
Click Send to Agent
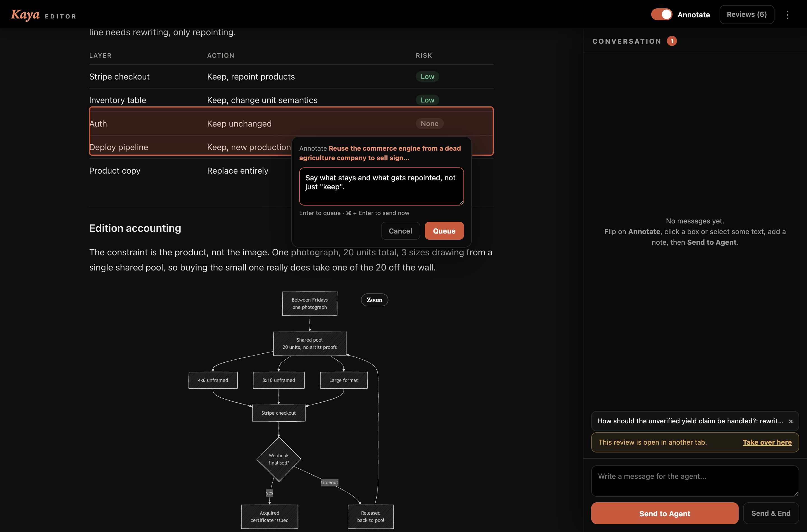click(x=664, y=513)
